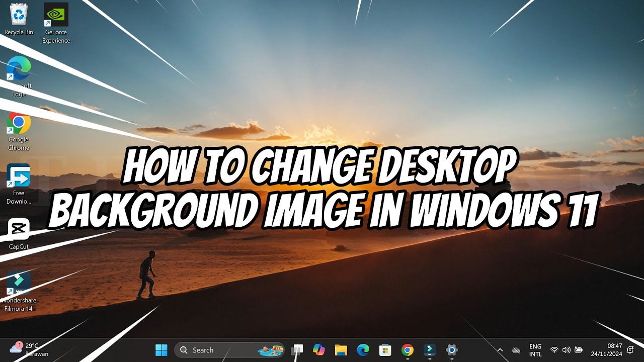Select the GeForce Experience desktop shortcut
Screen dimensions: 644x362
click(56, 23)
